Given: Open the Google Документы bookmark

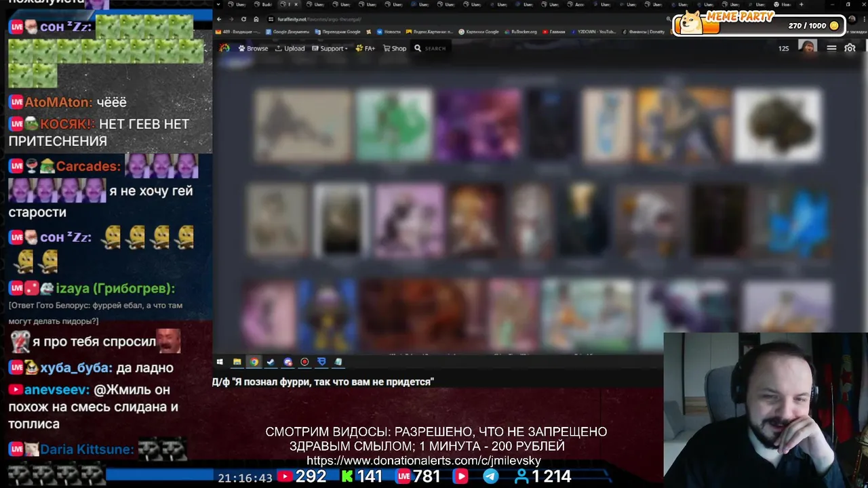Looking at the screenshot, I should pyautogui.click(x=288, y=32).
